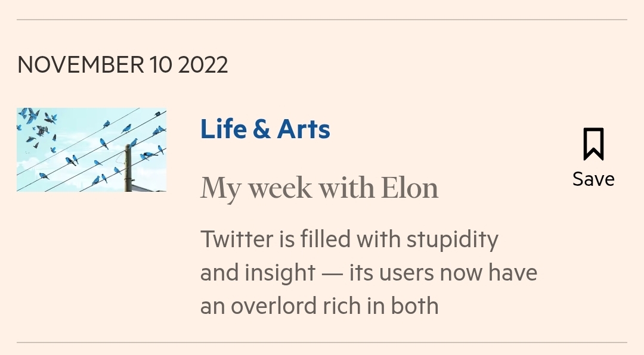The width and height of the screenshot is (644, 355).
Task: Open the Life & Arts section link
Action: 265,129
